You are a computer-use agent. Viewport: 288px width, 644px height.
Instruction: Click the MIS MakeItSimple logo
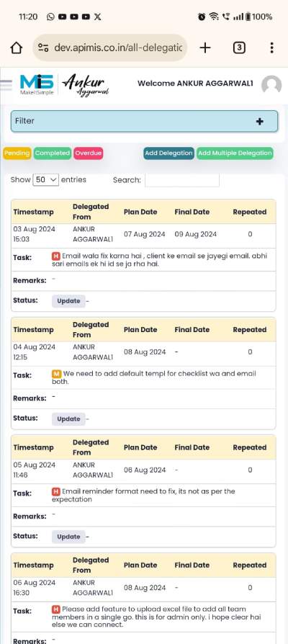tap(37, 84)
